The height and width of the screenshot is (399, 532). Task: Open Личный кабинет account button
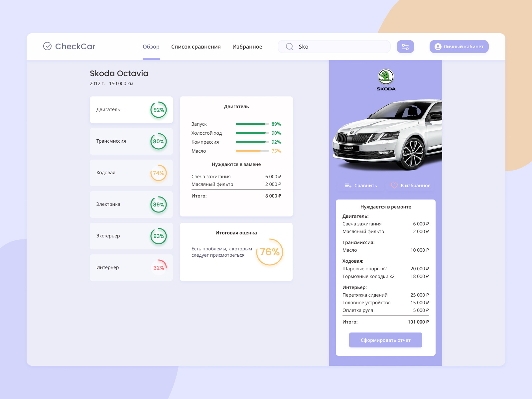(x=459, y=47)
